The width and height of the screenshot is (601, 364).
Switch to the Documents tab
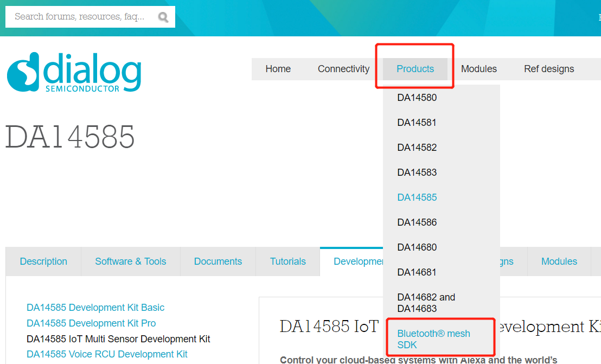218,261
